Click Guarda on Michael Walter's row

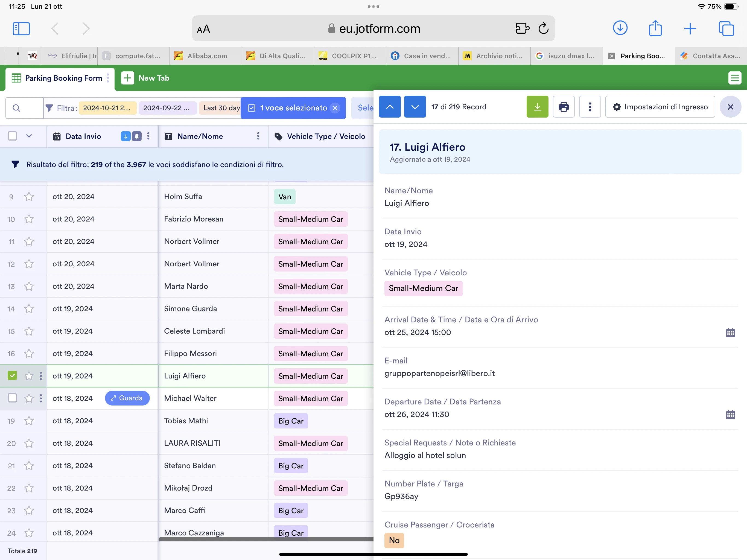(x=127, y=398)
